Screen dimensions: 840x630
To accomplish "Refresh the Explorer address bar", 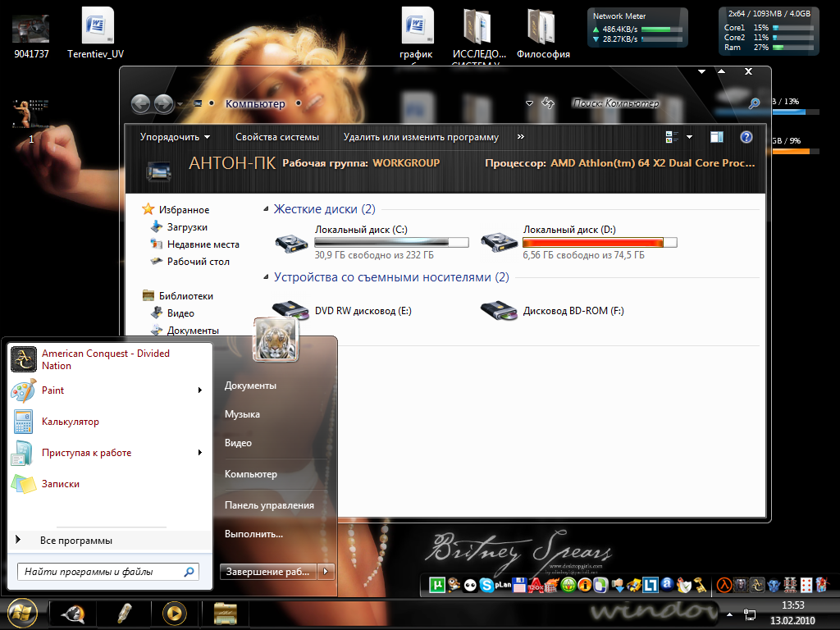I will point(547,103).
